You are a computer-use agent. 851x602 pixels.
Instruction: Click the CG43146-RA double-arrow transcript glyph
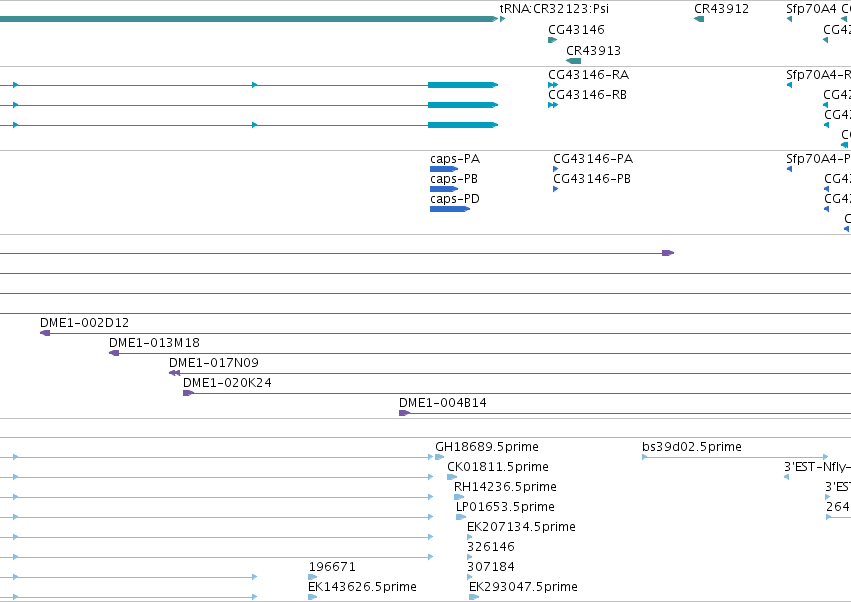click(x=553, y=85)
